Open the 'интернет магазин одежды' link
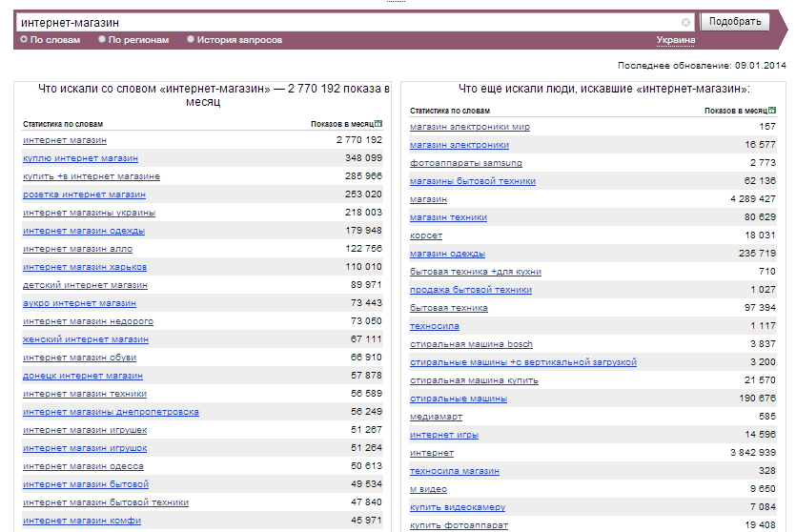The height and width of the screenshot is (532, 796). 84,231
